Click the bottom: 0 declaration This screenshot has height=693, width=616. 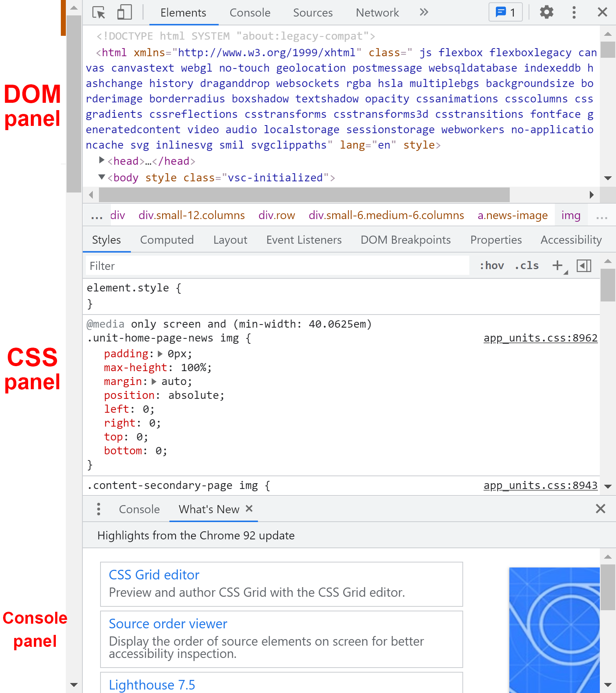[x=136, y=451]
